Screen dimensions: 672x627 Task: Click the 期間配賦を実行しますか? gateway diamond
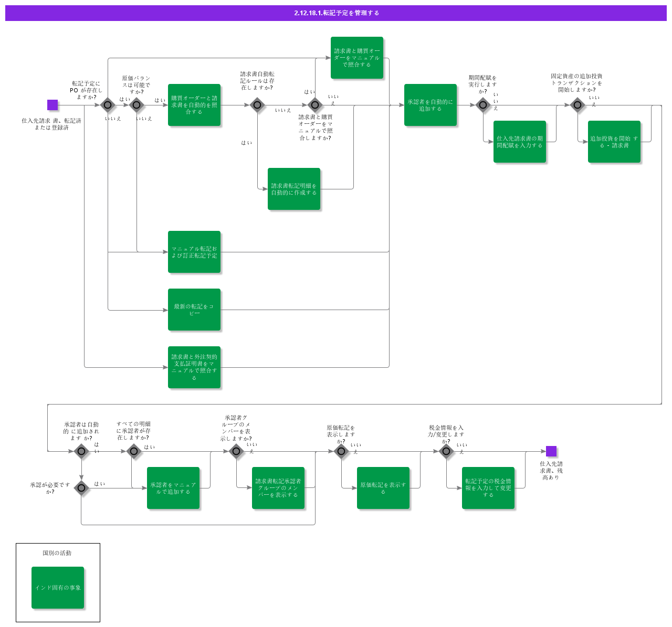(x=483, y=105)
